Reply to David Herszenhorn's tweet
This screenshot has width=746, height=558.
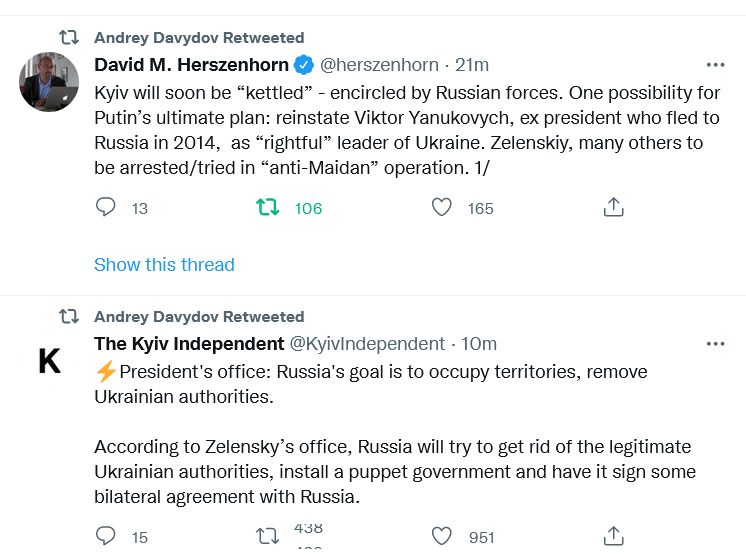coord(106,208)
